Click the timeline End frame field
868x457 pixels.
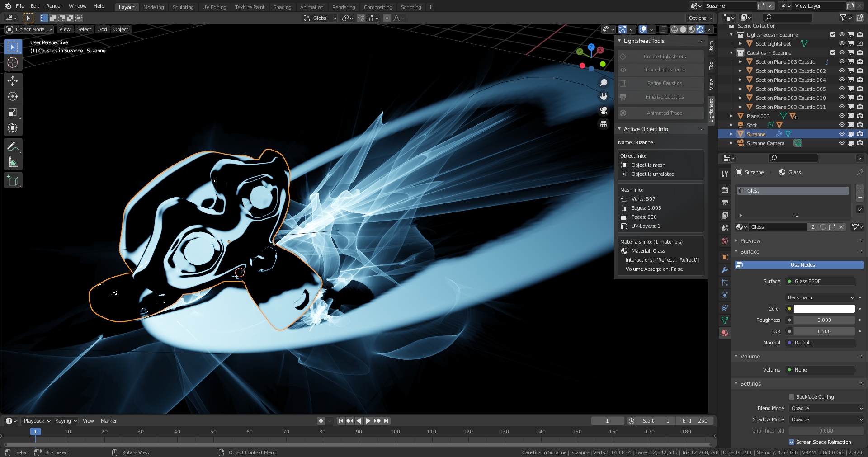695,421
